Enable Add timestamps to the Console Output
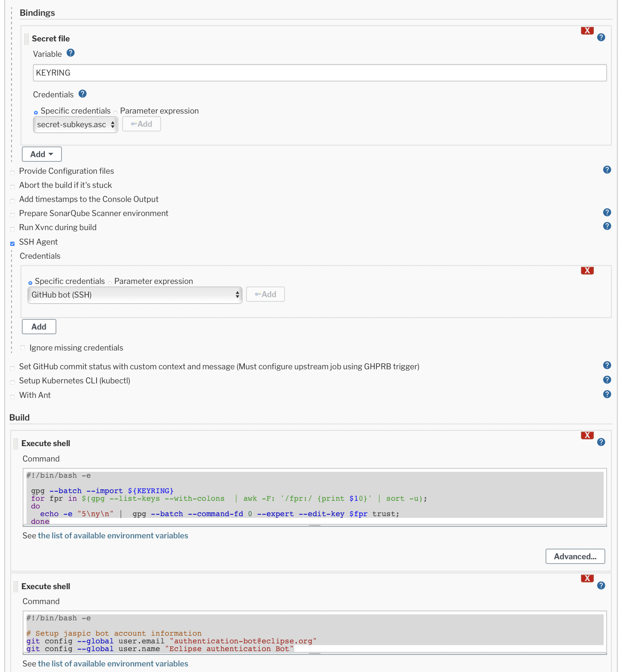 [x=12, y=201]
